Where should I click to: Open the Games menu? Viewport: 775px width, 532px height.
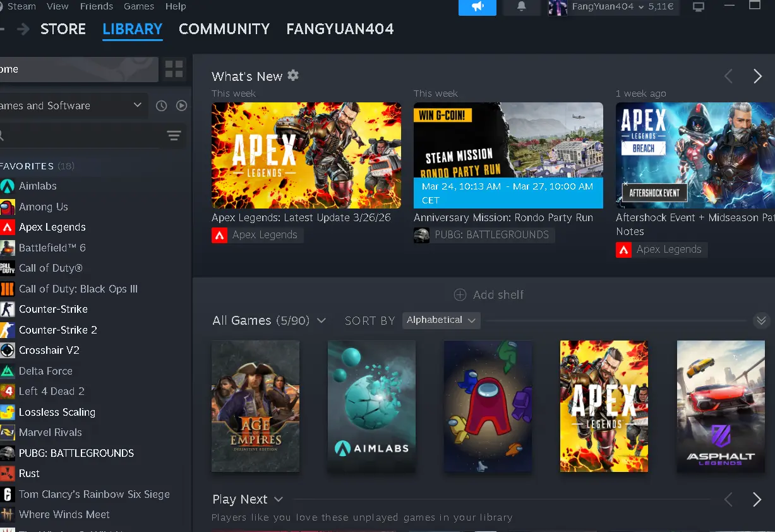tap(139, 6)
